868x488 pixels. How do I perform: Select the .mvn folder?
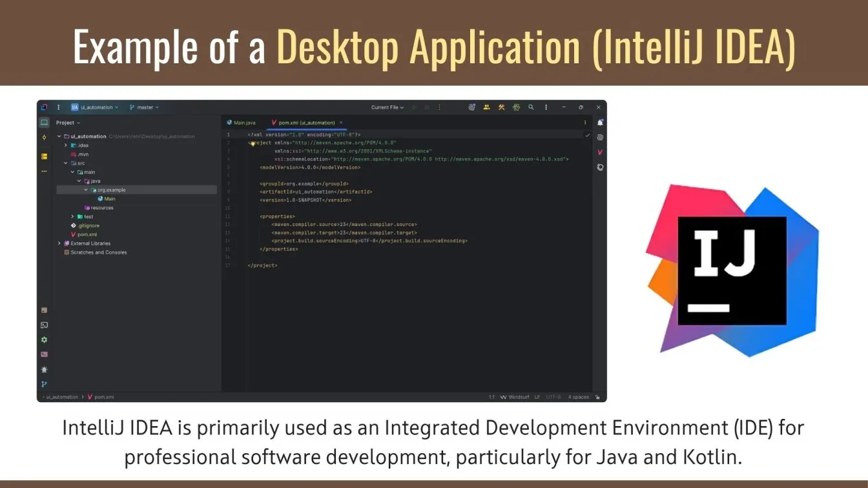click(79, 154)
